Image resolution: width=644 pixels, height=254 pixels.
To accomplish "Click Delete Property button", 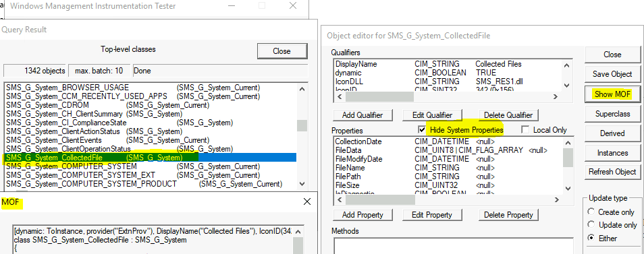I will pyautogui.click(x=508, y=215).
